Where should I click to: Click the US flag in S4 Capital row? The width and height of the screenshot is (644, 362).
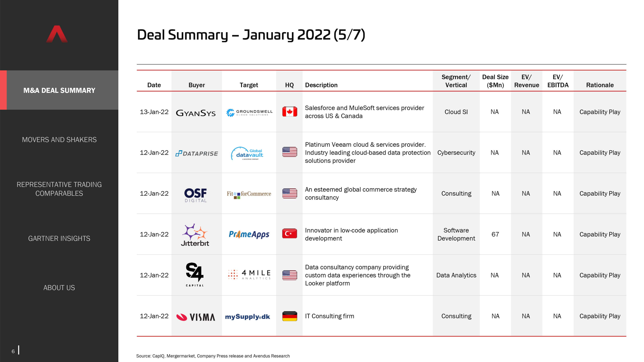coord(289,275)
